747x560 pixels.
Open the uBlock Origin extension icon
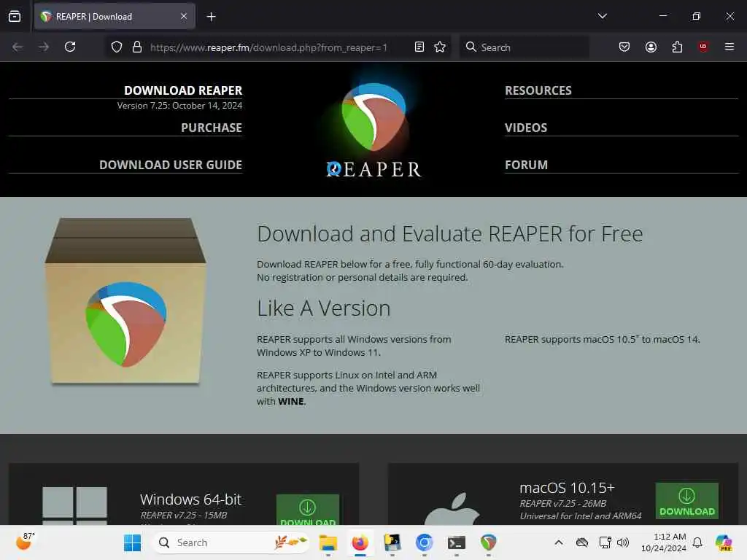[x=703, y=47]
